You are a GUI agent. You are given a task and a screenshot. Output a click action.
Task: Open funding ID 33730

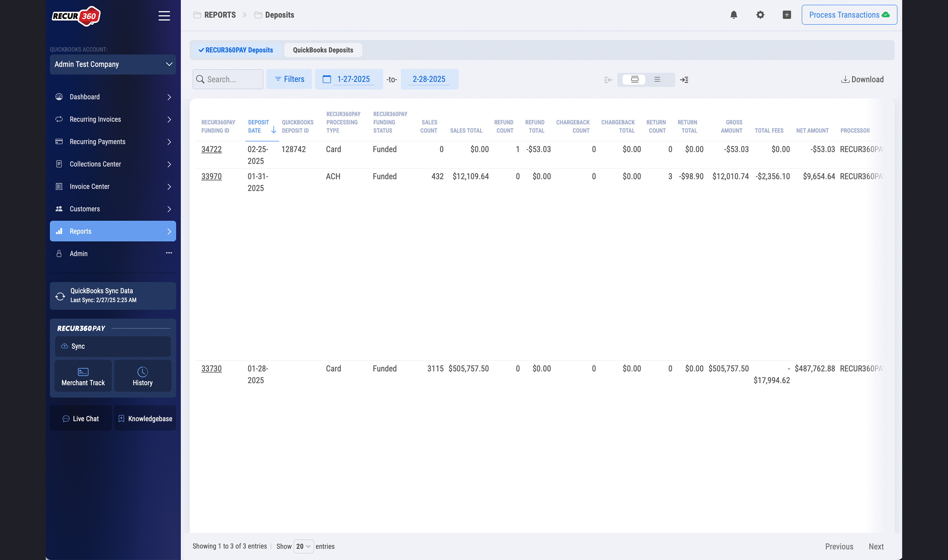pyautogui.click(x=211, y=368)
